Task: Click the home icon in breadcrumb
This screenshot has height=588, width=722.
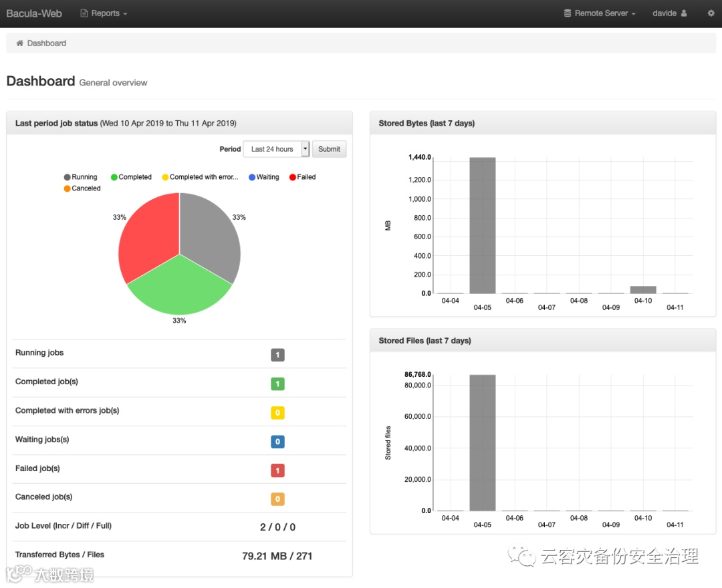Action: pos(20,43)
